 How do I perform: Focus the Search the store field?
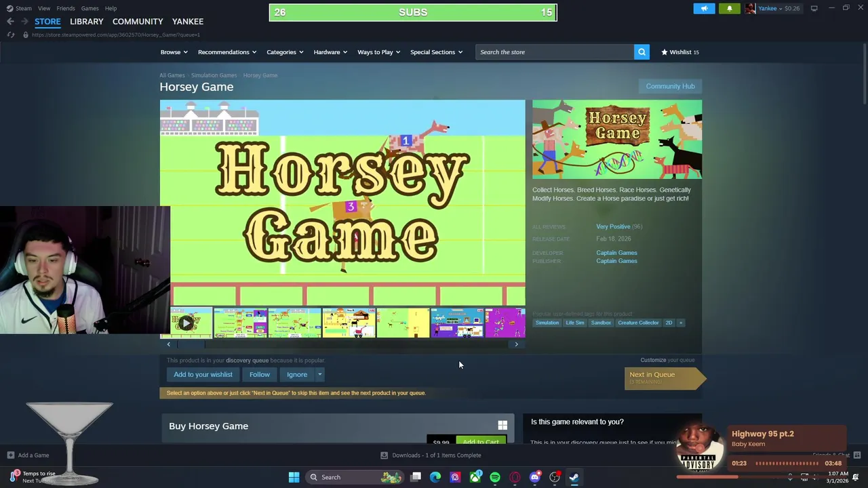[555, 52]
